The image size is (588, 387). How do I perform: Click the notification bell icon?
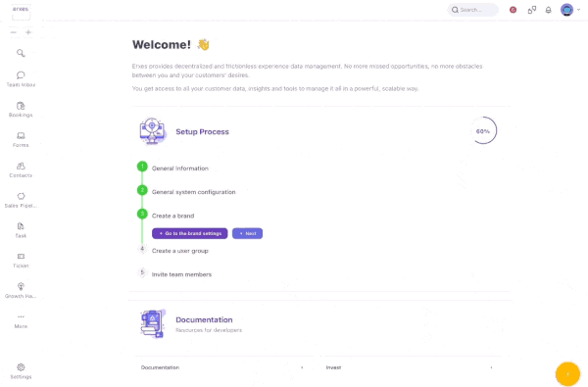point(548,10)
